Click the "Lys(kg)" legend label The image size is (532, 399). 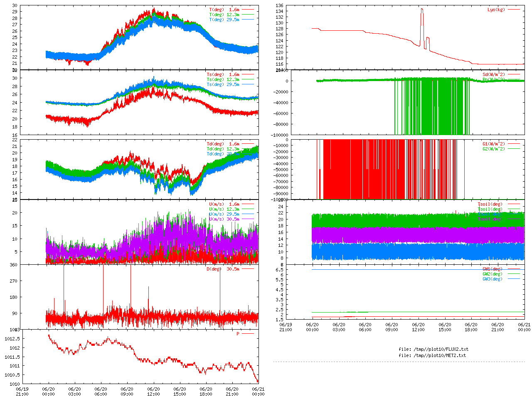coord(496,10)
